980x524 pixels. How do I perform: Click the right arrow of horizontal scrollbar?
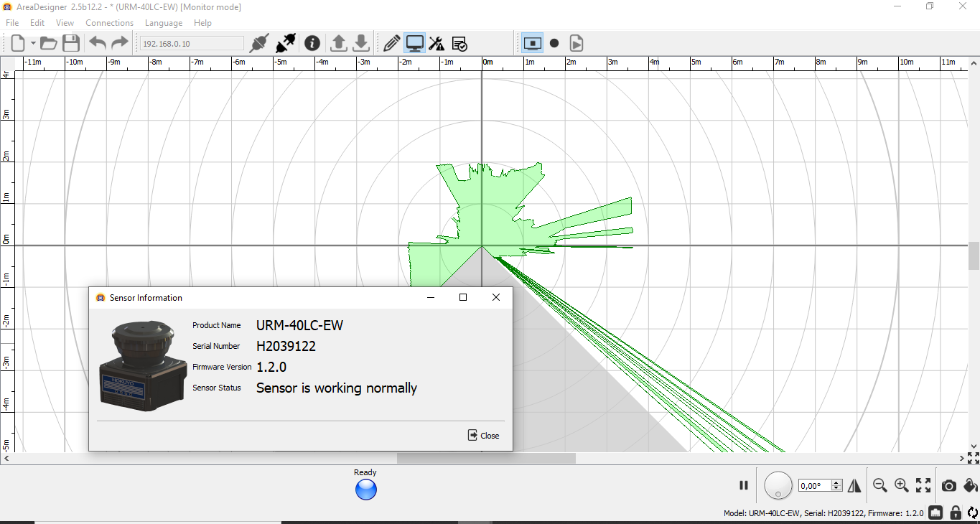[x=962, y=458]
